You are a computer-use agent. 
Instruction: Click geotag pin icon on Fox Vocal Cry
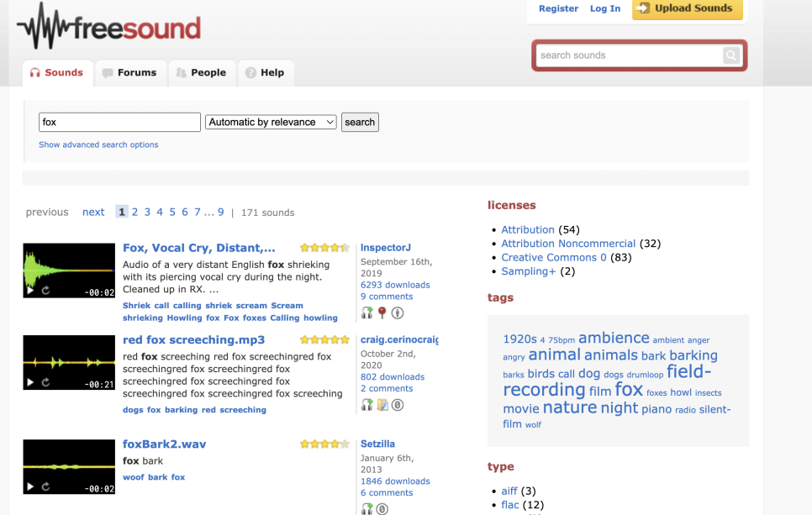[x=382, y=313]
